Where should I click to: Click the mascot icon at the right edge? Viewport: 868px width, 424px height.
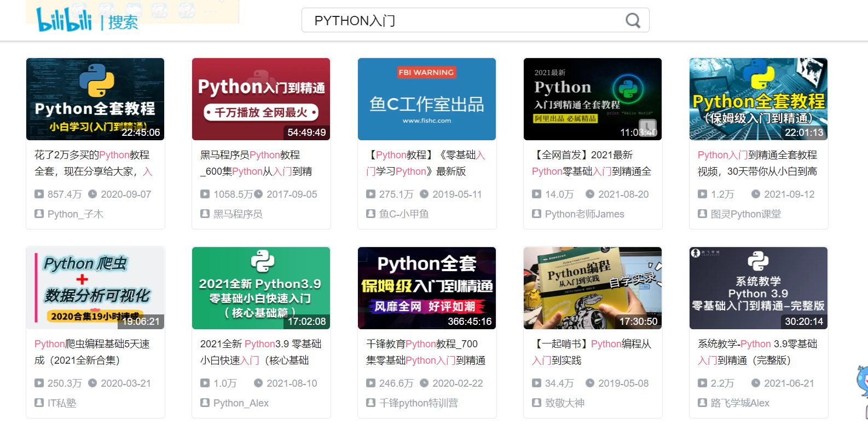coord(862,381)
